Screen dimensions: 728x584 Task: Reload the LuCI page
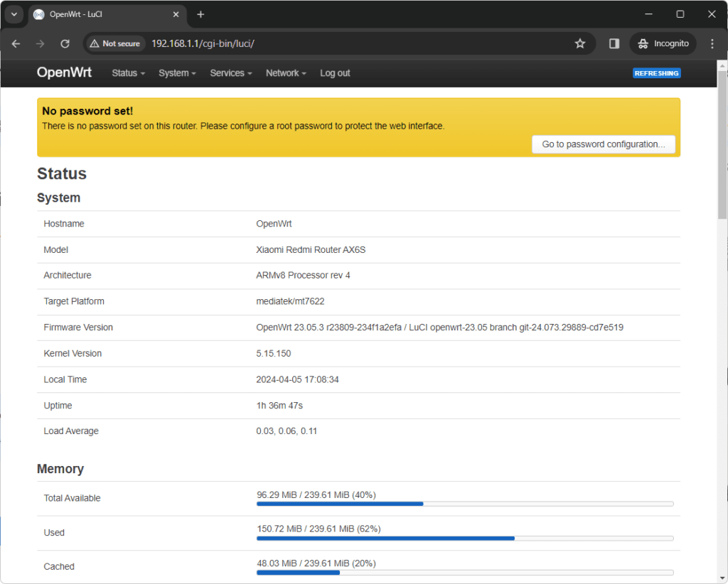(65, 43)
